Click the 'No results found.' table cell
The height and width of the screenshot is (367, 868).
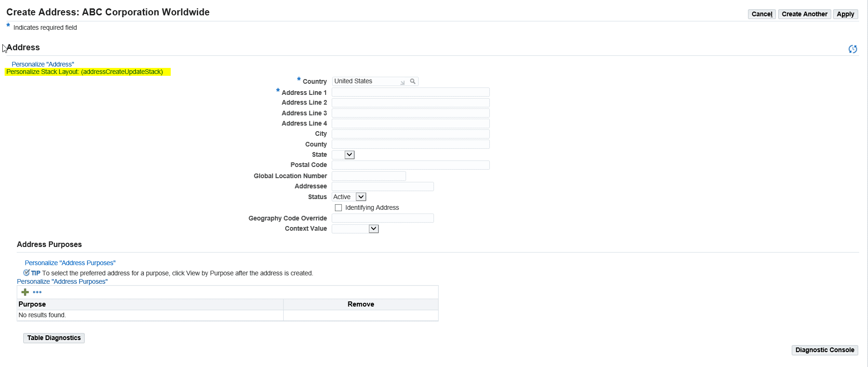tap(150, 315)
